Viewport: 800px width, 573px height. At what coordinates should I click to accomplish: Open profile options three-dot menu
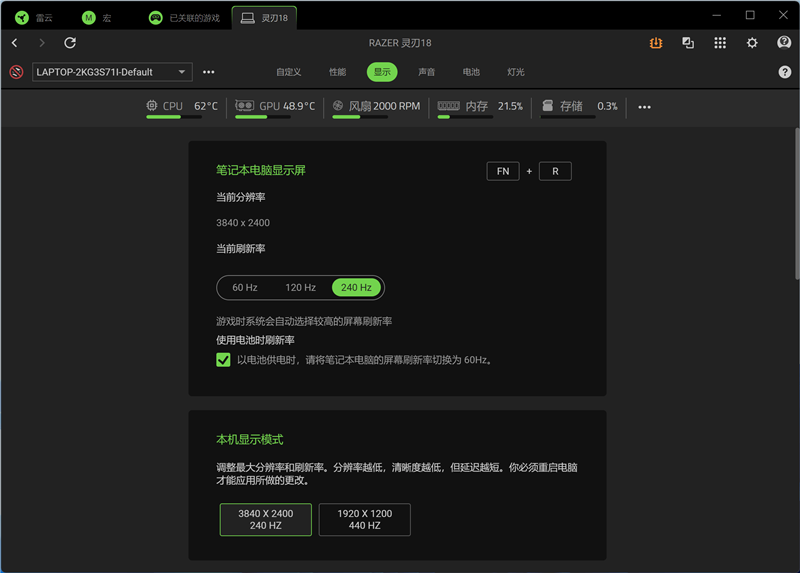coord(209,72)
